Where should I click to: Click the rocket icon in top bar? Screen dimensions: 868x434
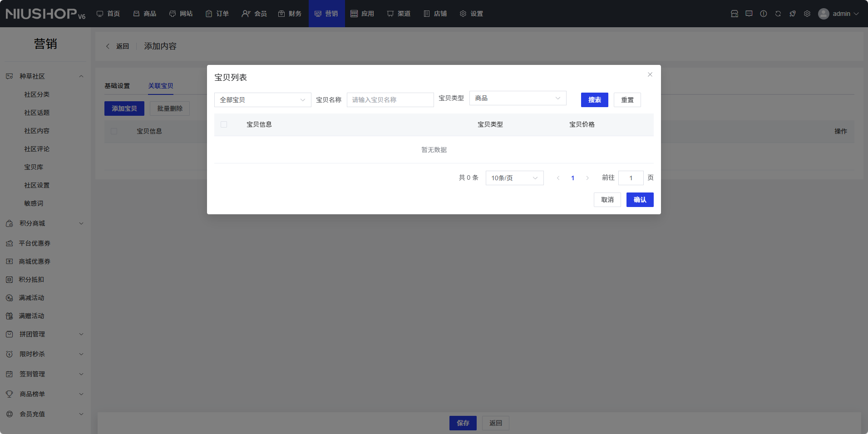792,14
